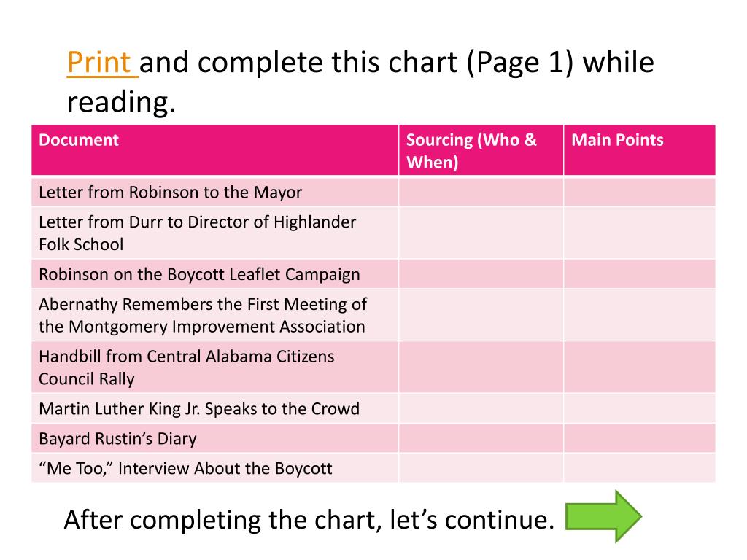Click Sourcing cell for Martin Luther King row

[x=481, y=408]
